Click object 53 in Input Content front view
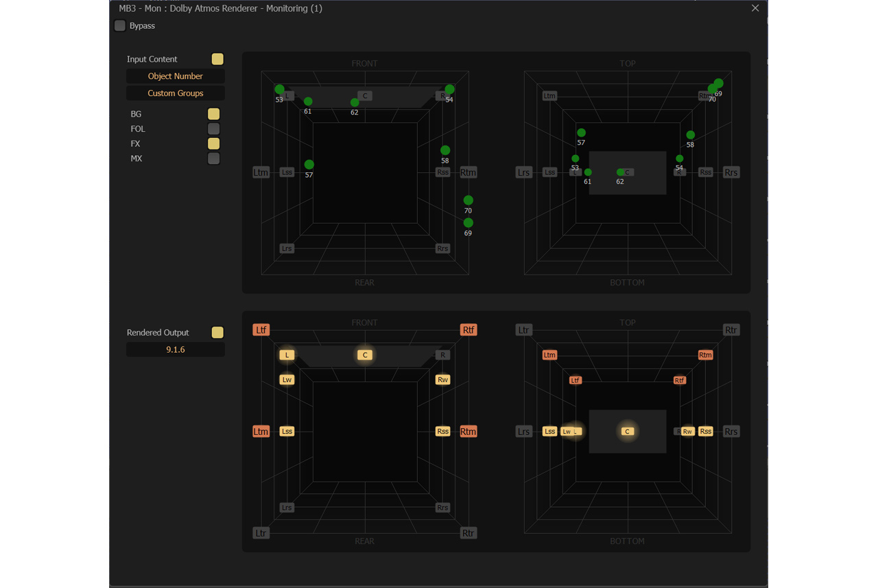 (280, 89)
